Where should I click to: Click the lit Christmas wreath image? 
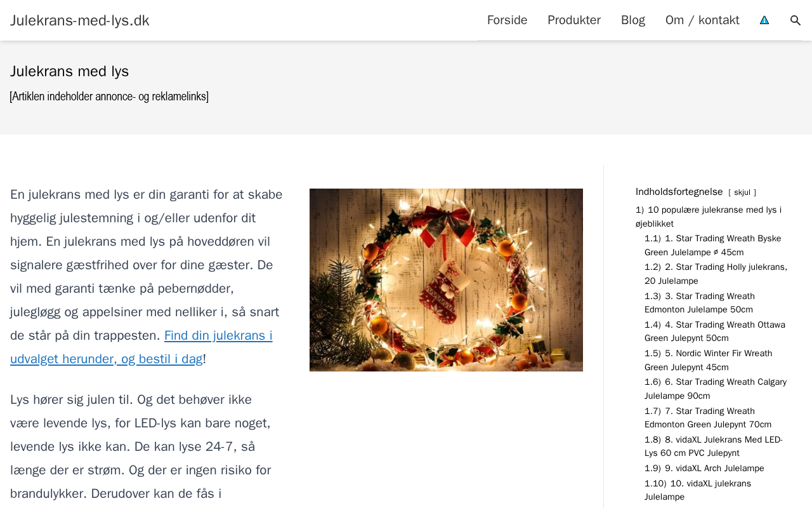(446, 280)
